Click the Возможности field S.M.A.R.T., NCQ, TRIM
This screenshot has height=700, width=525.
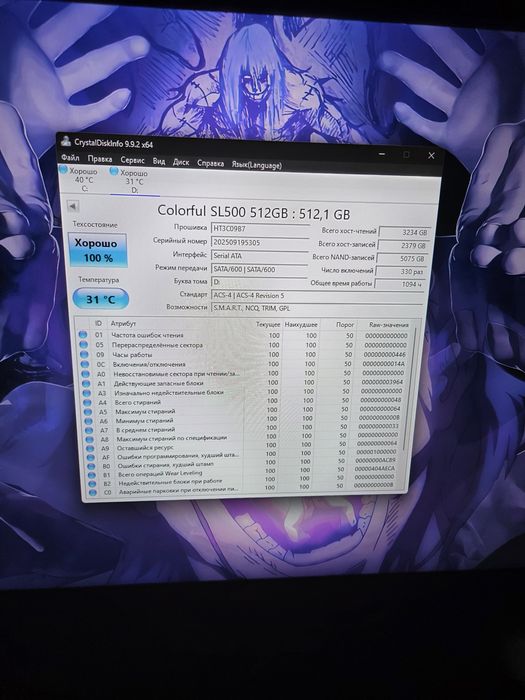317,308
